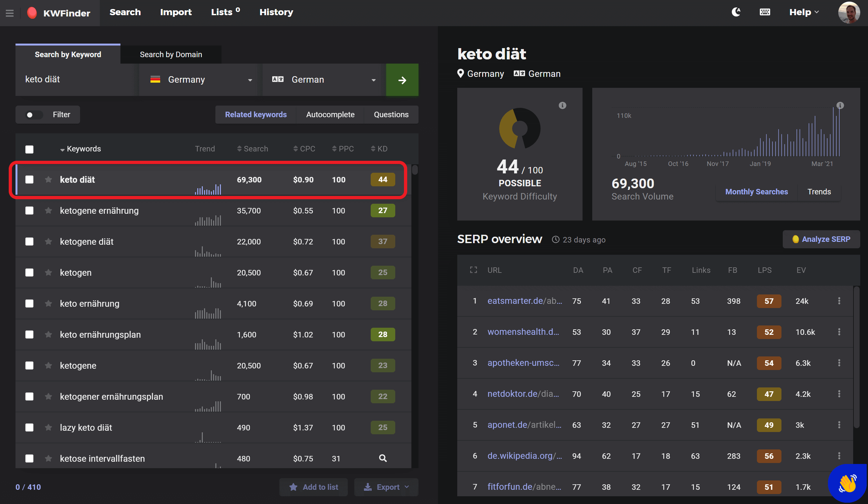The width and height of the screenshot is (868, 504).
Task: Open keyboard shortcuts icon
Action: pyautogui.click(x=765, y=12)
